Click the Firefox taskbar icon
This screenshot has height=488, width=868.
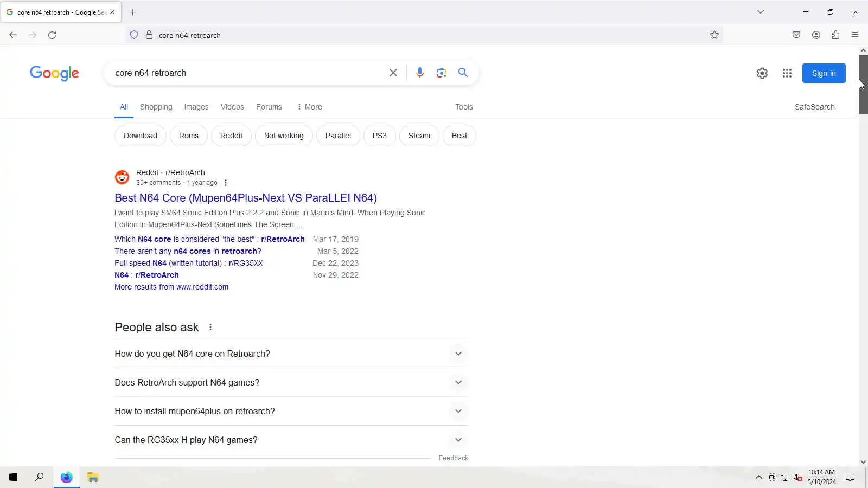coord(66,477)
